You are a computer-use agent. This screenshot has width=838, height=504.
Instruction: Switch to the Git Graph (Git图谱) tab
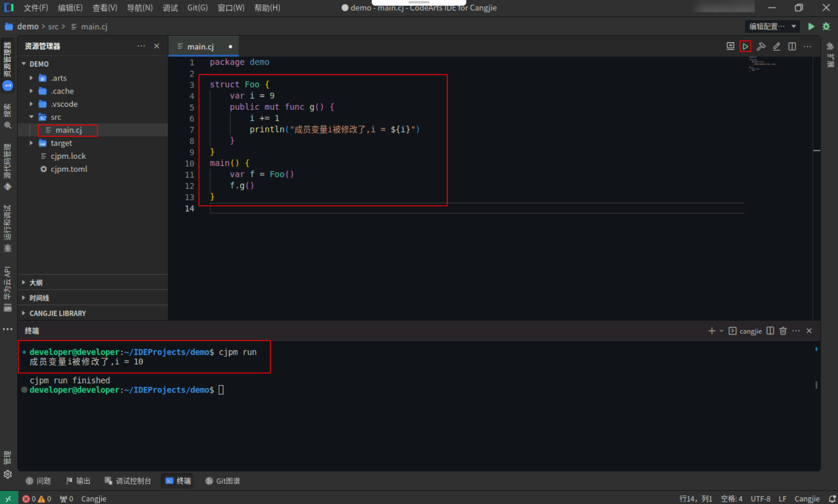[x=222, y=481]
